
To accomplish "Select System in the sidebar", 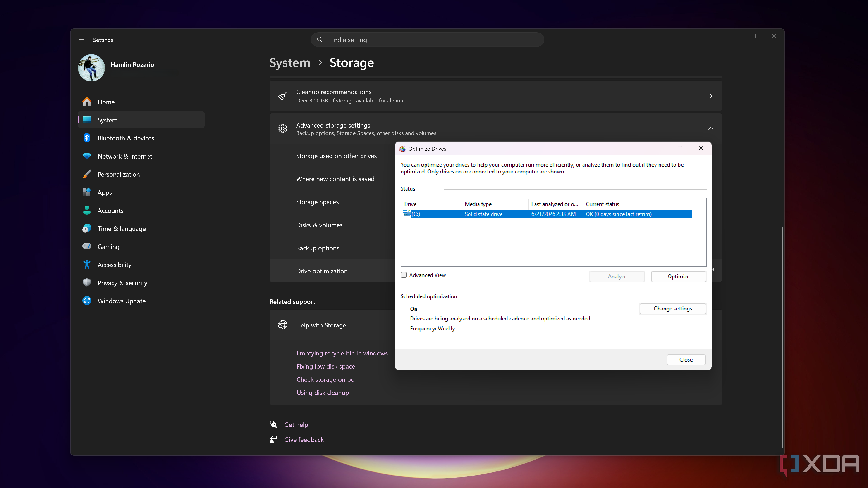I will pos(141,120).
